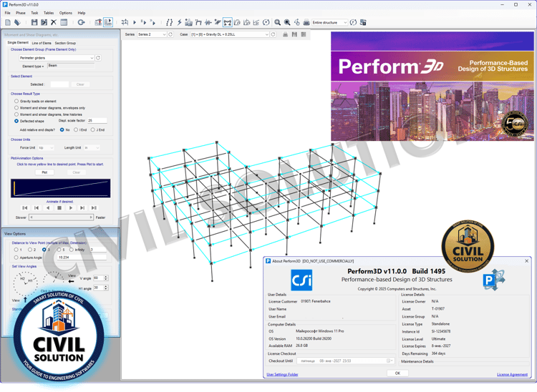537x392 pixels.
Task: Click the new structure page icon
Action: click(8, 22)
